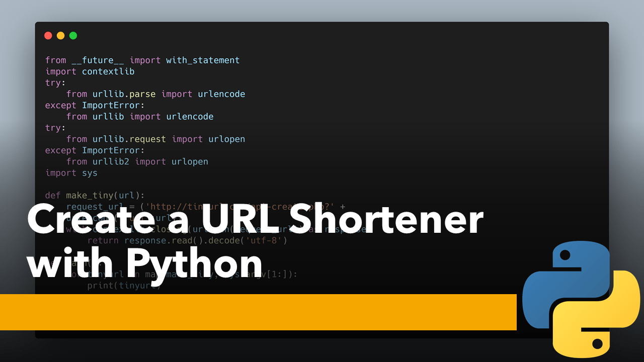644x362 pixels.
Task: Click the yellow banner bar
Action: [x=258, y=312]
